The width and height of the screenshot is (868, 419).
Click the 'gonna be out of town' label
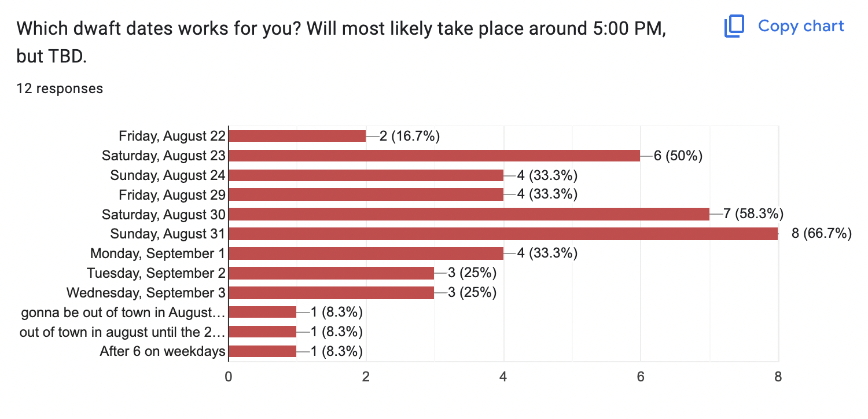coord(122,313)
